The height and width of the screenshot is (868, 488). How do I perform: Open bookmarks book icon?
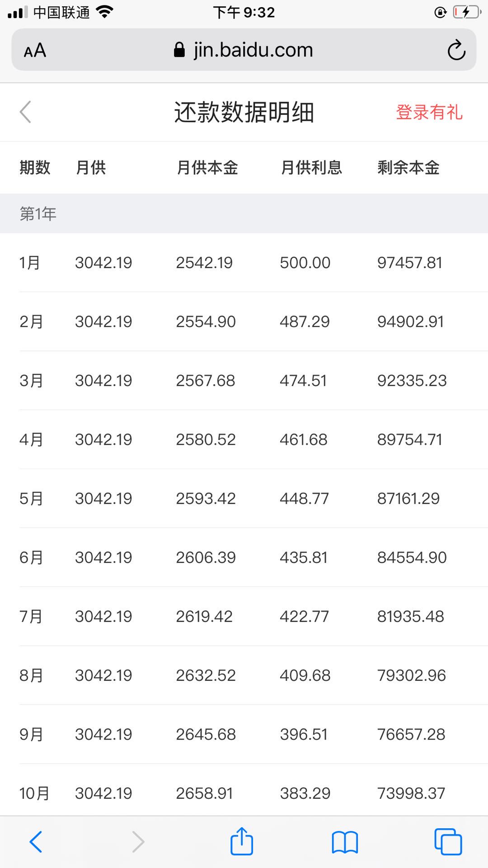tap(345, 842)
